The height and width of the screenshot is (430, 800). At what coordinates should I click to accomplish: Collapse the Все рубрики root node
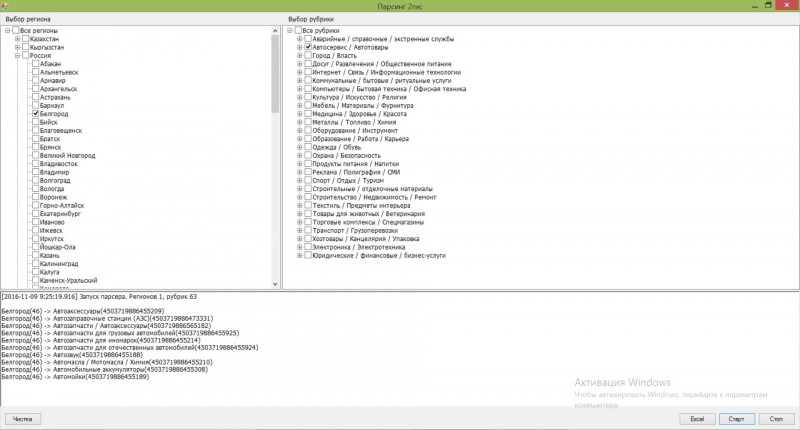point(290,31)
